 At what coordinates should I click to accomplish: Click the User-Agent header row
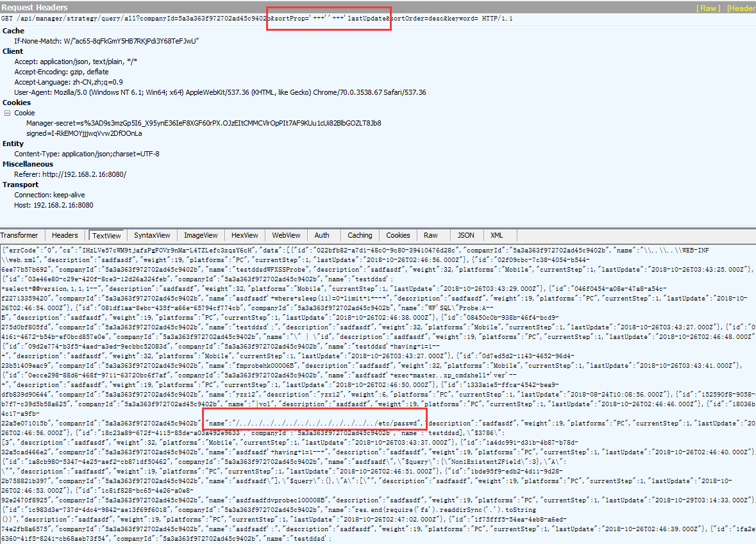220,92
